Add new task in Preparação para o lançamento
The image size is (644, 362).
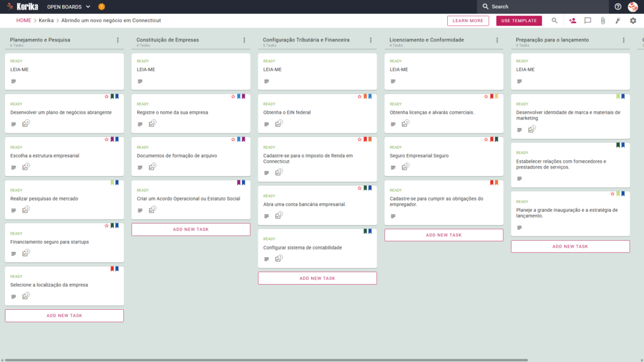pos(570,246)
